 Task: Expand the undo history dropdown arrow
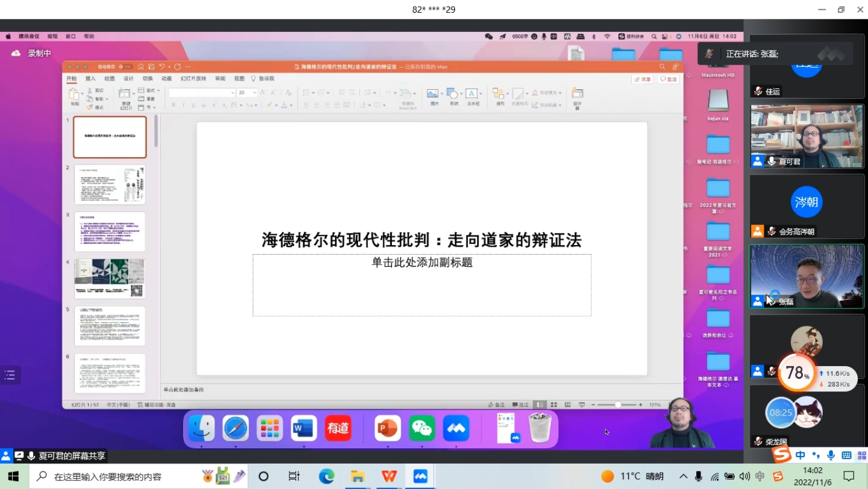tap(169, 67)
